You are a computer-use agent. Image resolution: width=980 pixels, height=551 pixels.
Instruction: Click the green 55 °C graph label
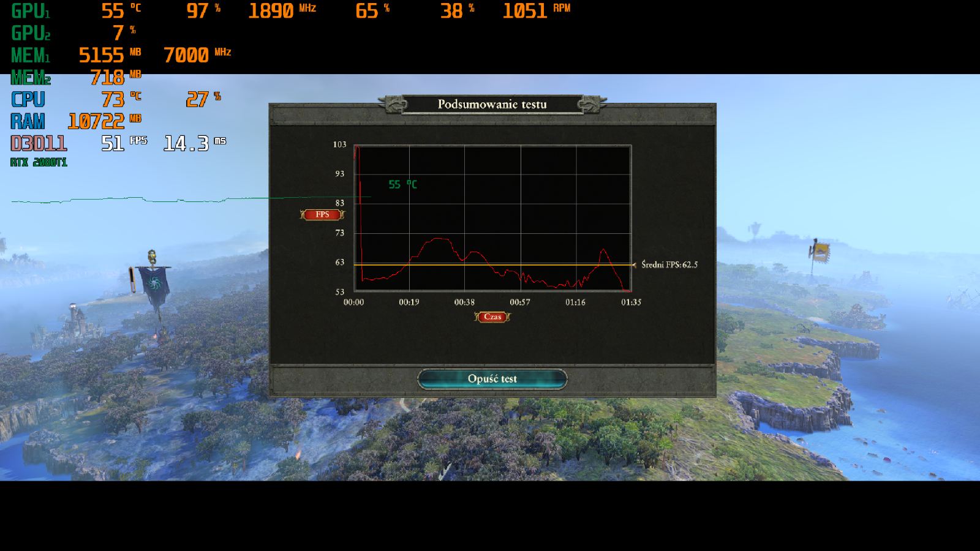[x=402, y=184]
